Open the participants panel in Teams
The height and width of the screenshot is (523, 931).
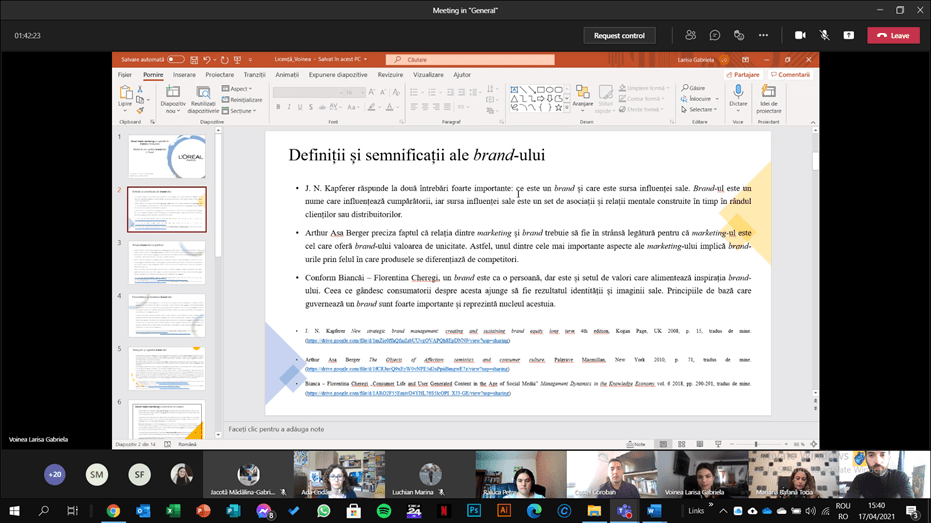[690, 35]
